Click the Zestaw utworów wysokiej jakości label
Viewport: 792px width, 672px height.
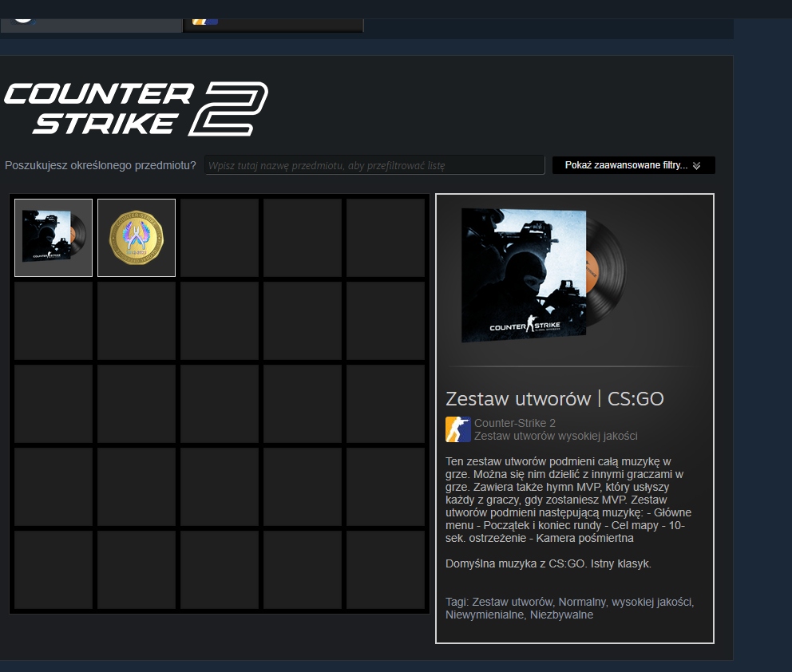click(556, 436)
